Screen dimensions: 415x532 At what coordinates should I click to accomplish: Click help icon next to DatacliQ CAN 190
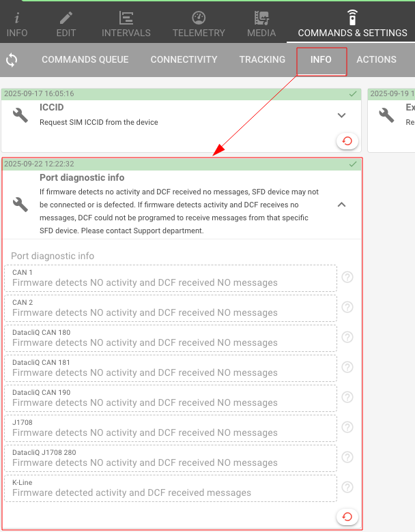[x=347, y=397]
